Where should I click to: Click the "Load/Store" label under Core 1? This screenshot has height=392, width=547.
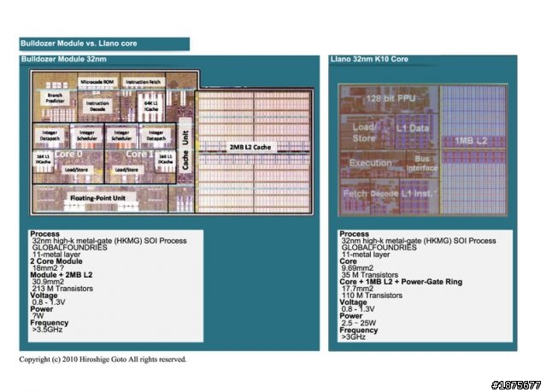point(126,170)
